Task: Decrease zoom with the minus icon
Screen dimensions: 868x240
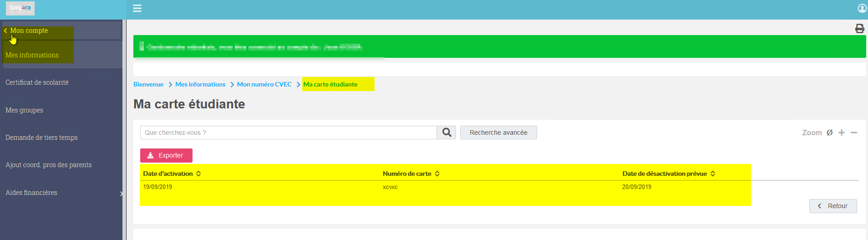Action: (854, 133)
